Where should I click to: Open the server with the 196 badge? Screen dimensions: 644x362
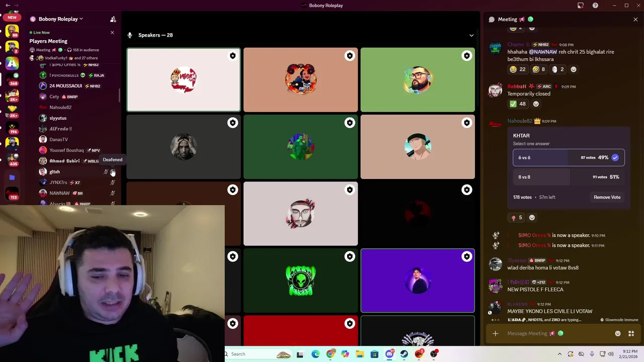tap(12, 127)
